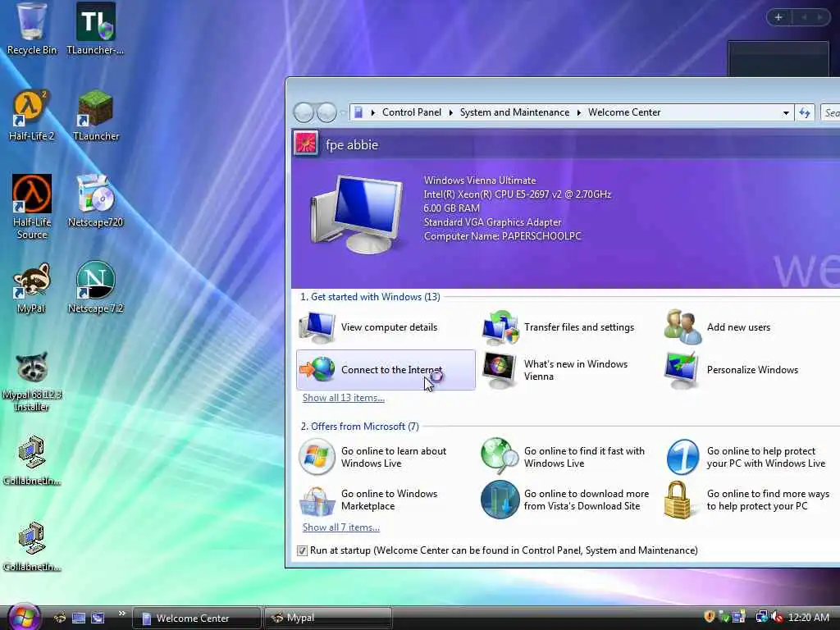Launch the Half-Life Source desktop shortcut

point(32,207)
